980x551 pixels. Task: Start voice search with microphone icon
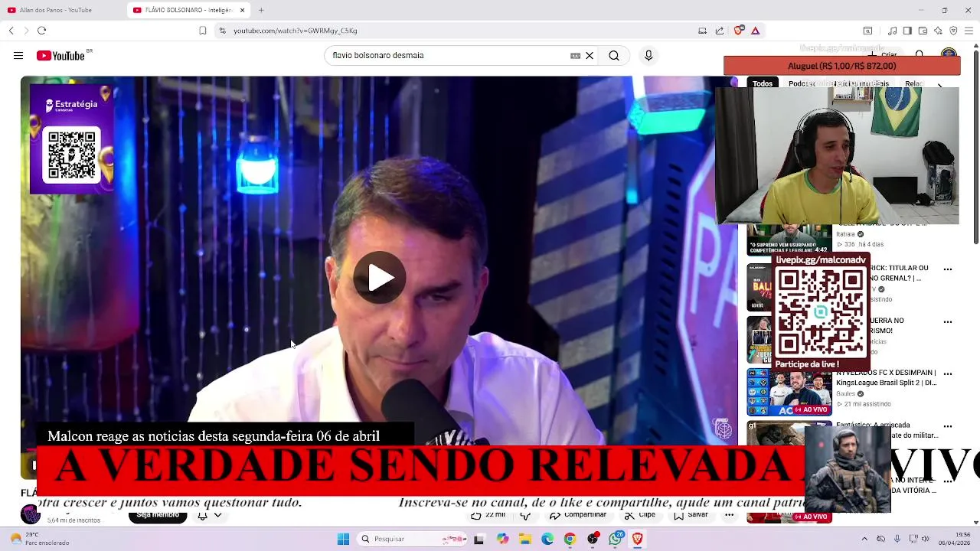[648, 55]
